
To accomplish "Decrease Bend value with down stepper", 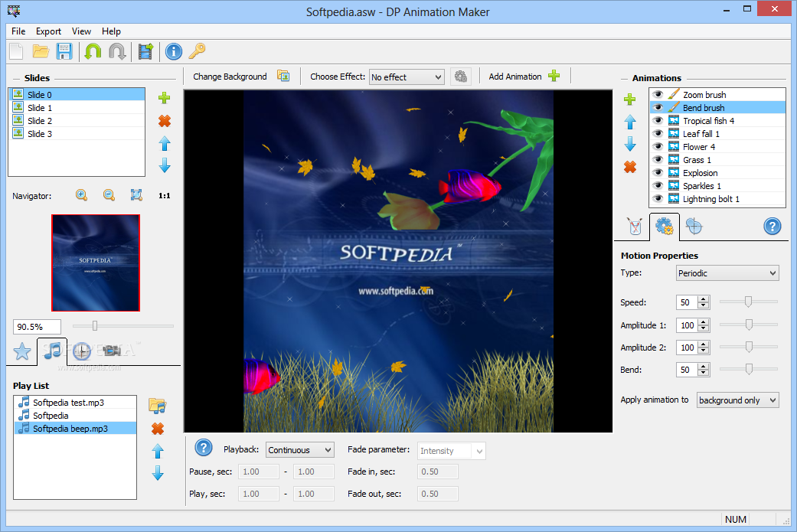I will (x=704, y=373).
